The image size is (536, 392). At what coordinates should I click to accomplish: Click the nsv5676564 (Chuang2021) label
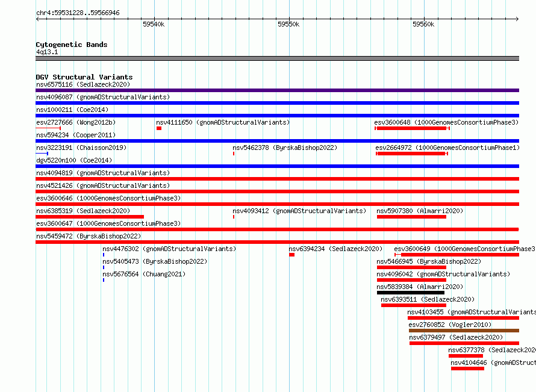144,274
